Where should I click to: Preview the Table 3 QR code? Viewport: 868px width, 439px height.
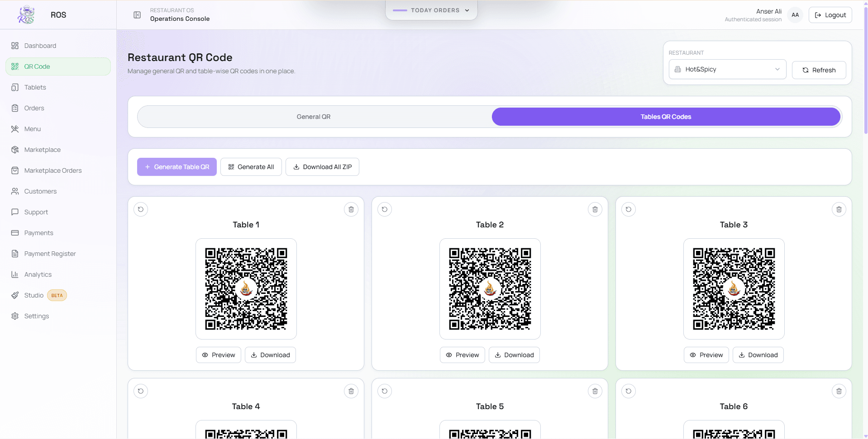pos(706,355)
